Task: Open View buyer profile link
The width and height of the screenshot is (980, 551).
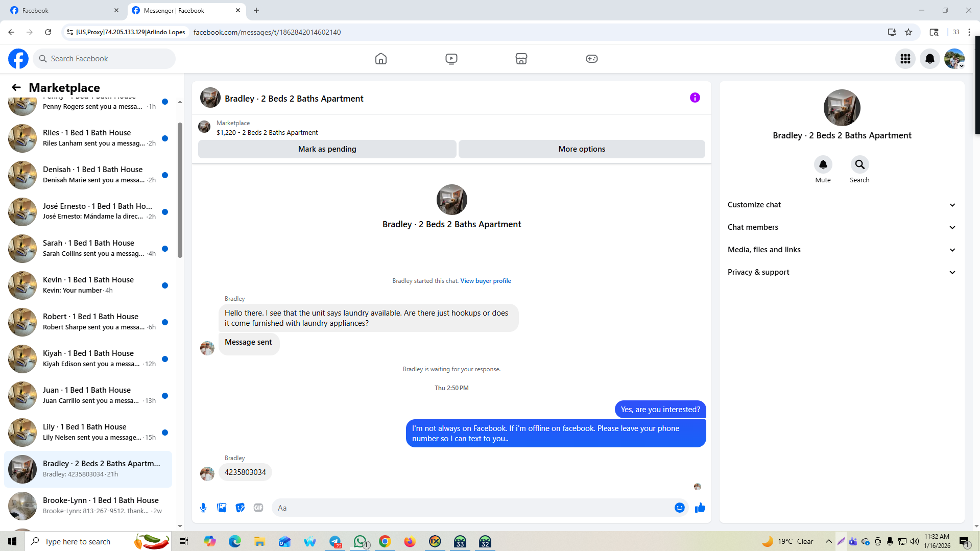Action: 486,281
